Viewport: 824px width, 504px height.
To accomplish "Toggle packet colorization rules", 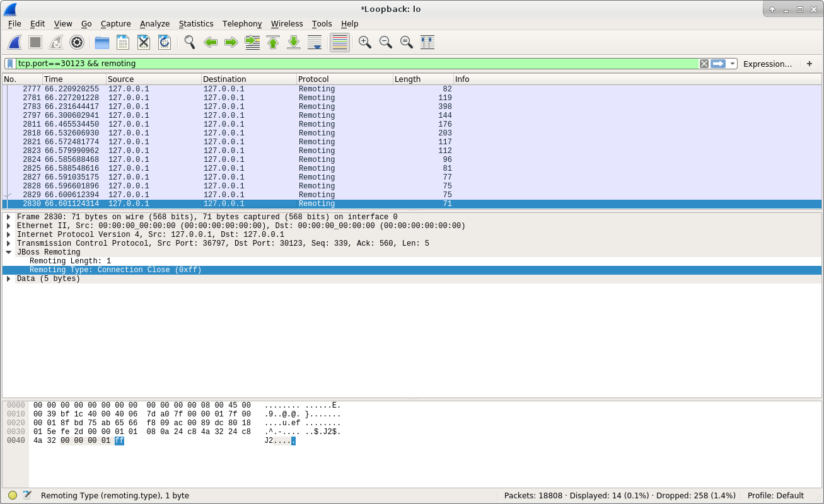I will point(340,43).
